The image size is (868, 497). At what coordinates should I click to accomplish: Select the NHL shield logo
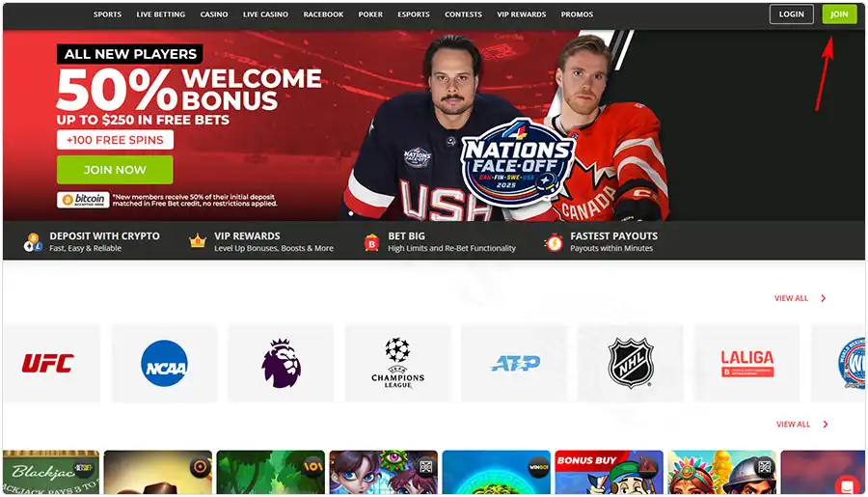(631, 364)
